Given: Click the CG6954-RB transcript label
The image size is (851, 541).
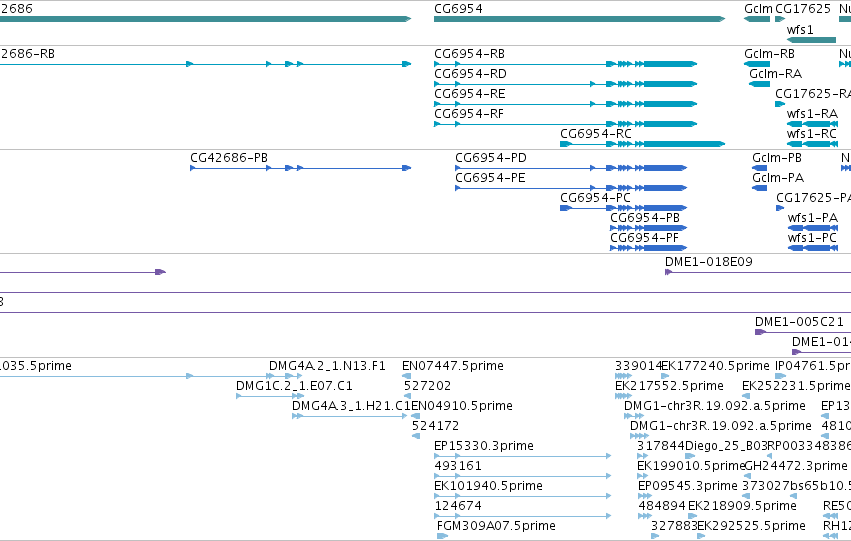Looking at the screenshot, I should [469, 54].
